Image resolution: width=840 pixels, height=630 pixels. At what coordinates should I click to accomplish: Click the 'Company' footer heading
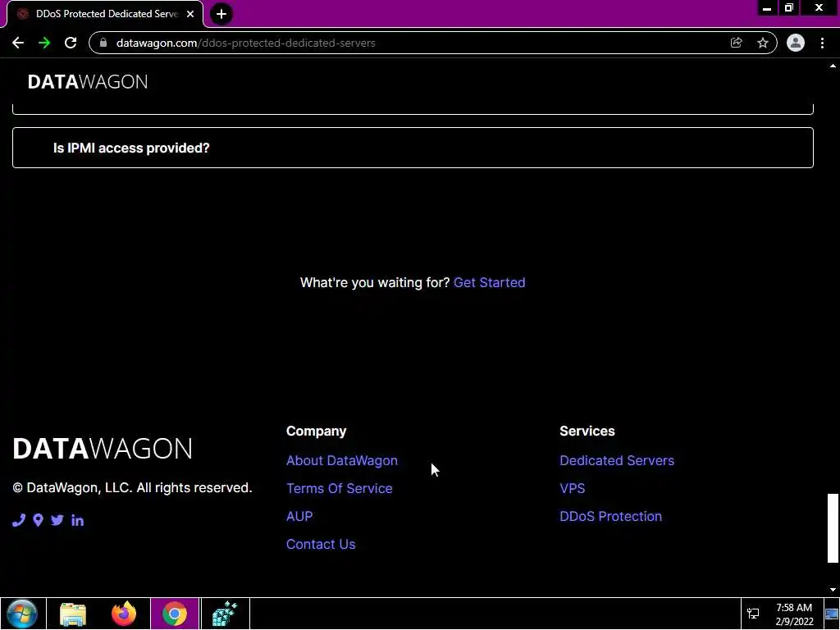pyautogui.click(x=316, y=431)
